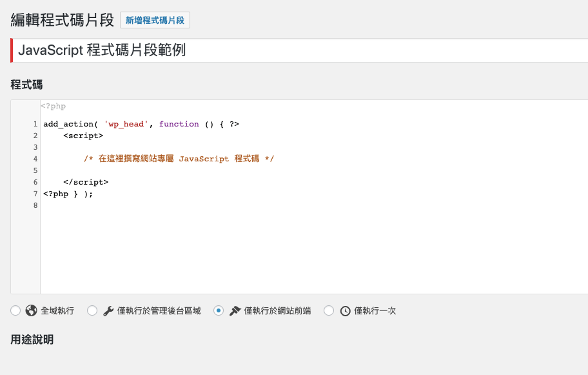Click the JavaScript comment on line 4

click(179, 159)
